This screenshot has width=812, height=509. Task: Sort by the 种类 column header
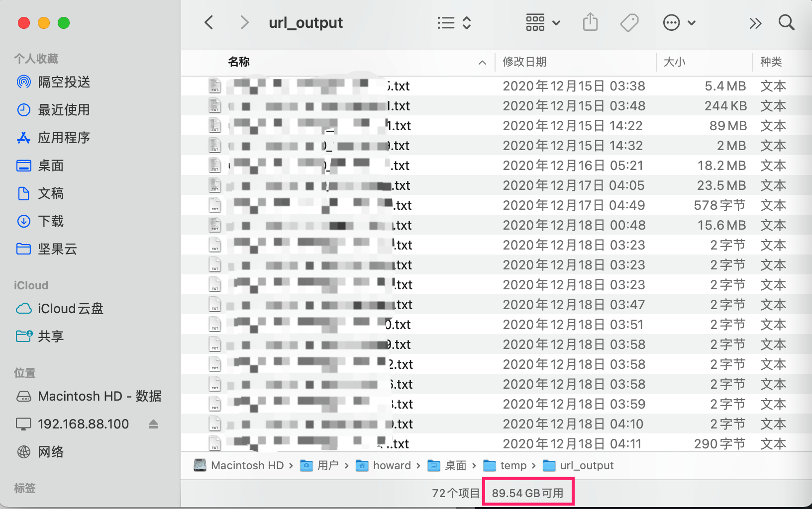click(771, 62)
